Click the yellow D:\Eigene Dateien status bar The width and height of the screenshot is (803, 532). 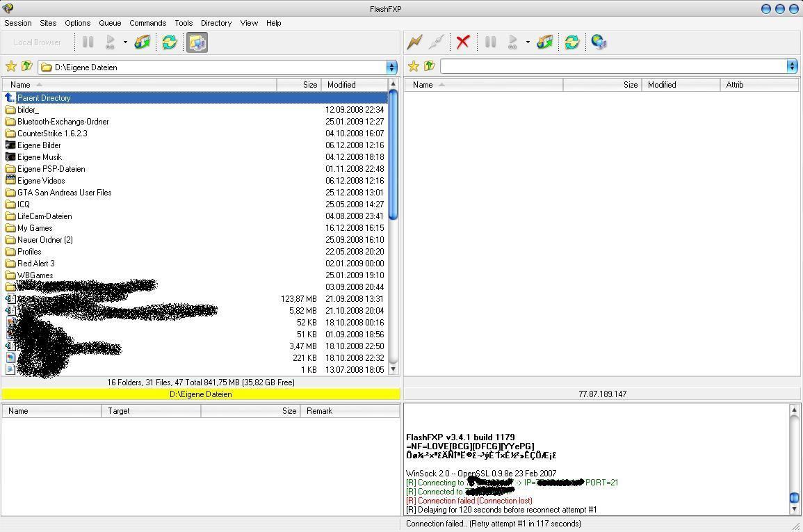(x=201, y=394)
